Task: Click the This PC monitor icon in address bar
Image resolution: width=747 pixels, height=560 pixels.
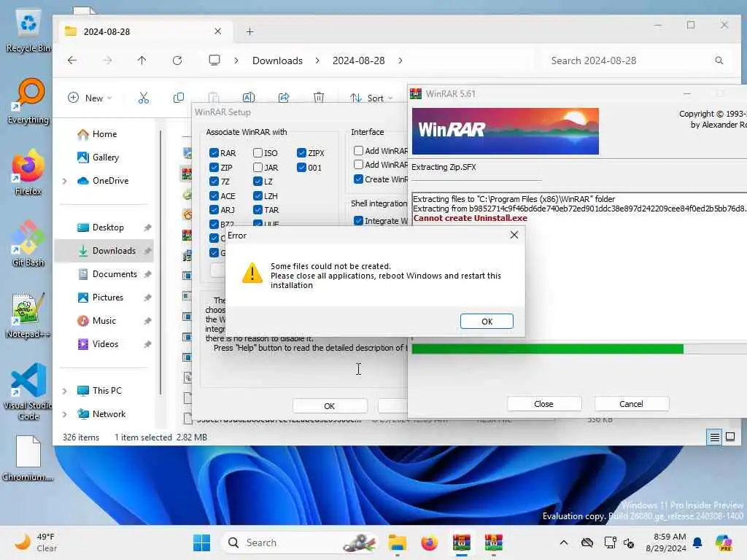Action: [x=214, y=61]
